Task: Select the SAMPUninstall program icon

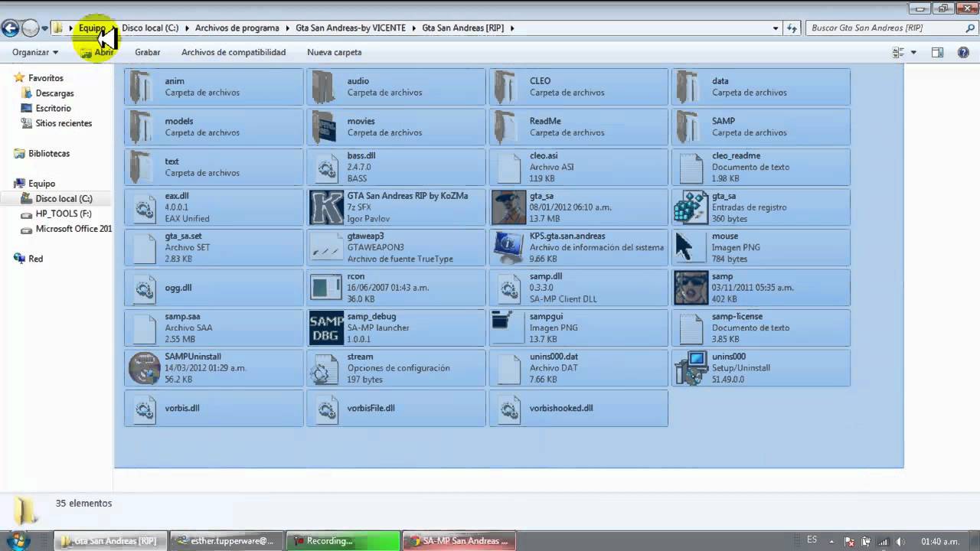Action: (144, 368)
